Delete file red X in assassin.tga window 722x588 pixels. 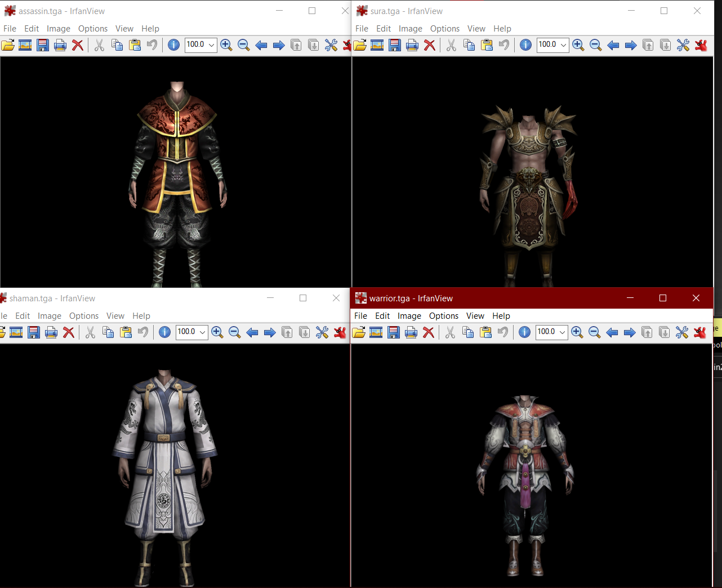78,45
